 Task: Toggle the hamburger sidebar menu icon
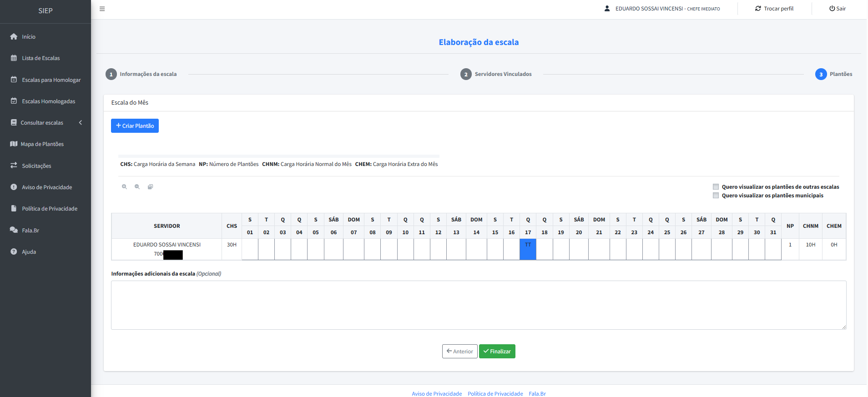(102, 9)
